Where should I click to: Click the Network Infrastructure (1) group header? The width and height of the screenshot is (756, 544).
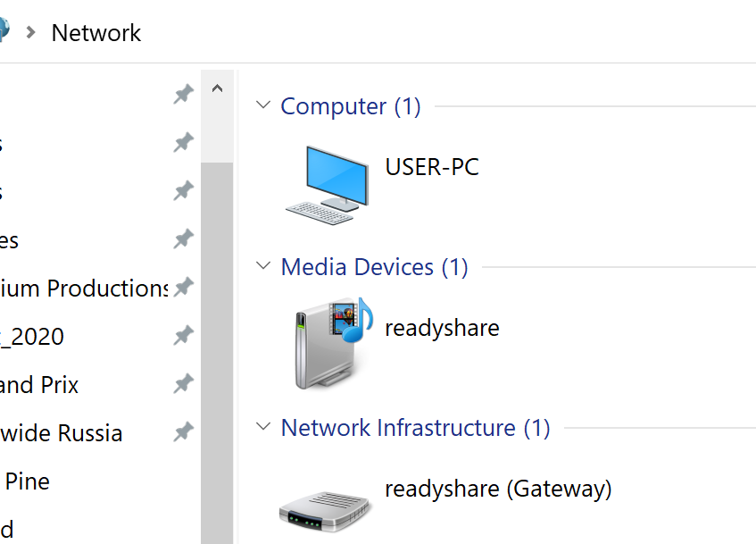pyautogui.click(x=415, y=428)
